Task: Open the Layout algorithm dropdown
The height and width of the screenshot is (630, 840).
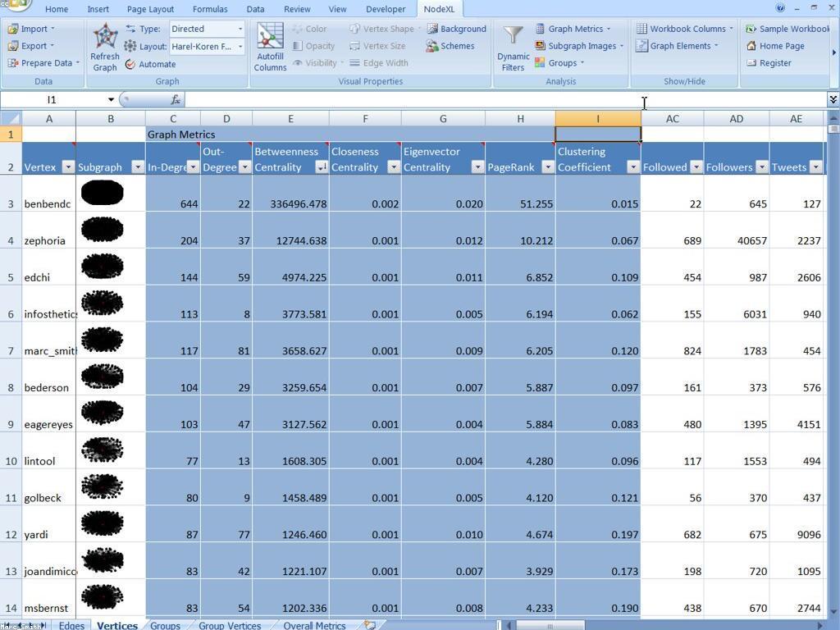Action: tap(240, 47)
